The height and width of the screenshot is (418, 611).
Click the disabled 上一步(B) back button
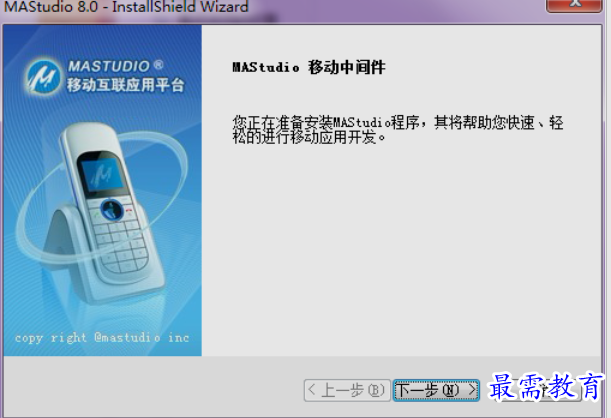coord(347,390)
